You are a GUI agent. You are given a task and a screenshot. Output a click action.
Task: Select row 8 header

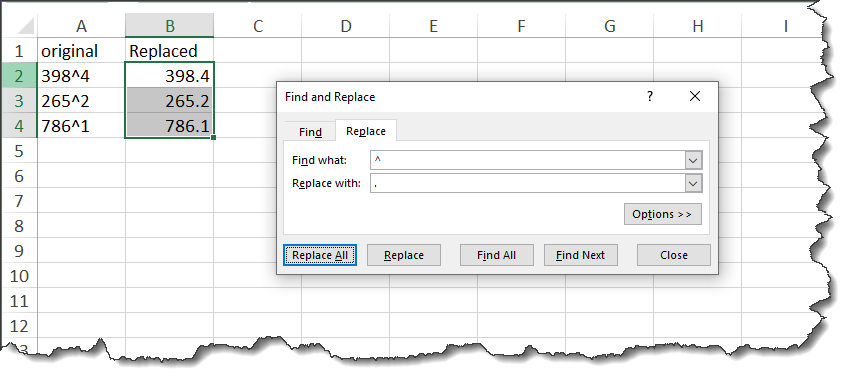(19, 226)
